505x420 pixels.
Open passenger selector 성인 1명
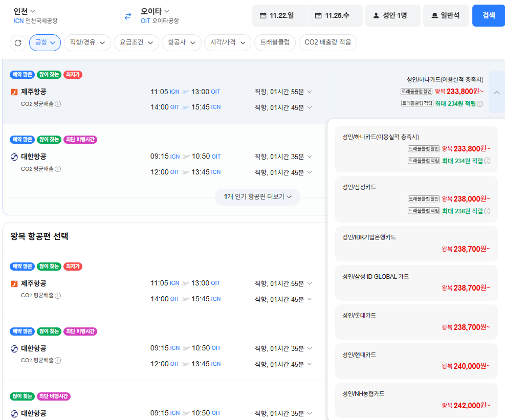coord(392,15)
